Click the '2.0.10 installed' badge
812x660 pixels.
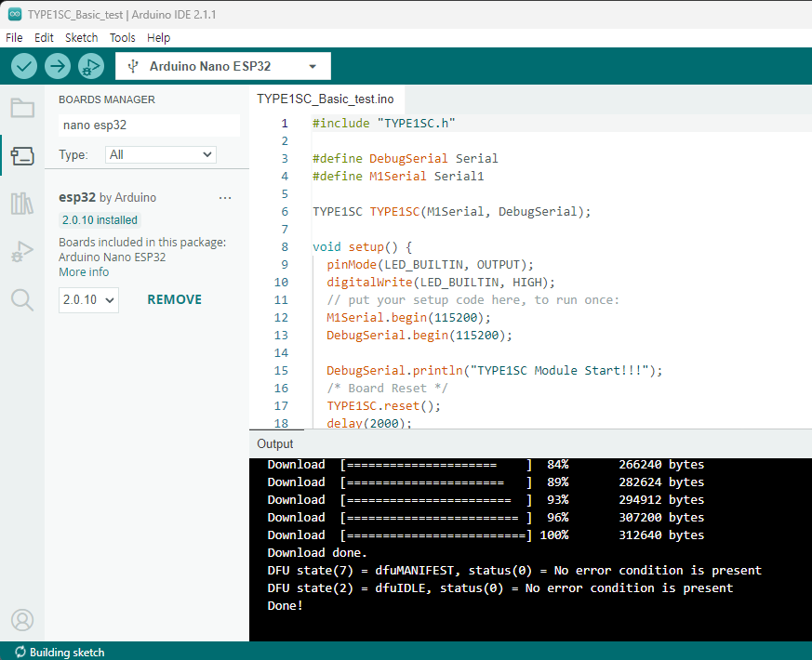[x=100, y=220]
